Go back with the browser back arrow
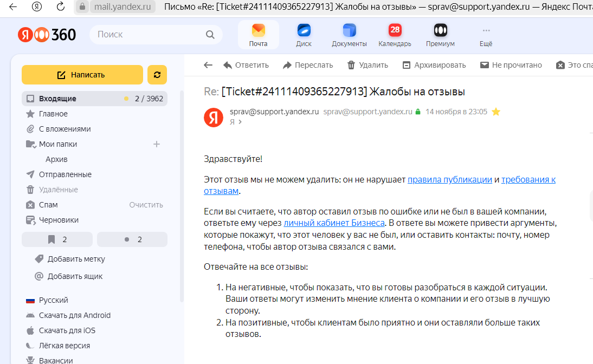593x364 pixels. pyautogui.click(x=13, y=6)
